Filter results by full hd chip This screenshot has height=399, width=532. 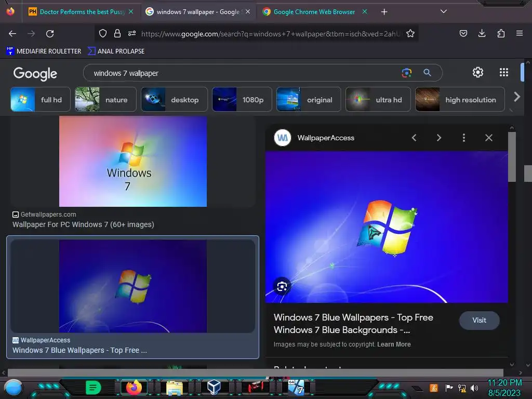(41, 99)
